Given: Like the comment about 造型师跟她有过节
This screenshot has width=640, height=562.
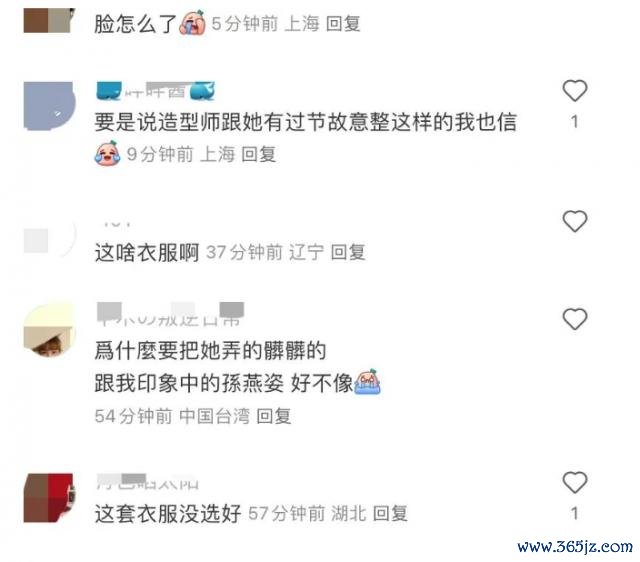Looking at the screenshot, I should coord(575,91).
